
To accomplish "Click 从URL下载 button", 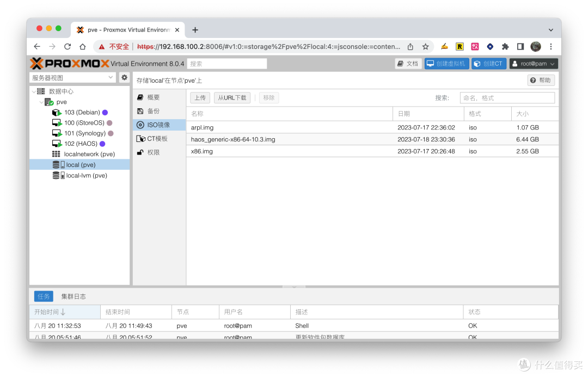I will coord(232,98).
